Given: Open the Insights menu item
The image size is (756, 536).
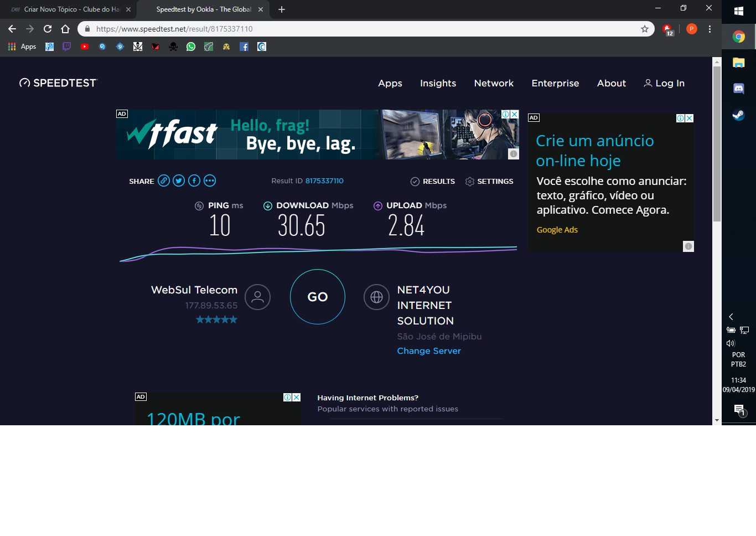Looking at the screenshot, I should click(438, 83).
